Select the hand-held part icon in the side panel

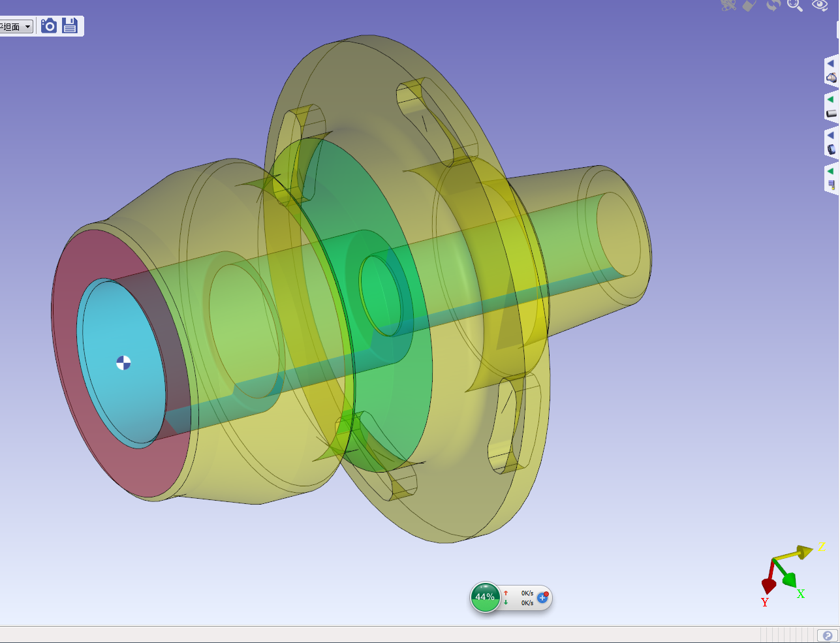point(832,78)
